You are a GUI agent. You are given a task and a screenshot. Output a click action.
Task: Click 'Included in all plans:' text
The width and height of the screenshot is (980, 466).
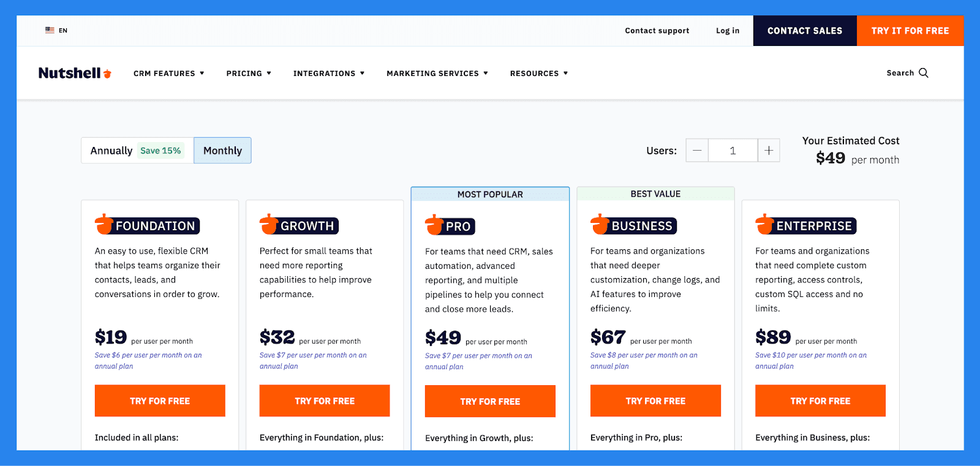pyautogui.click(x=137, y=437)
